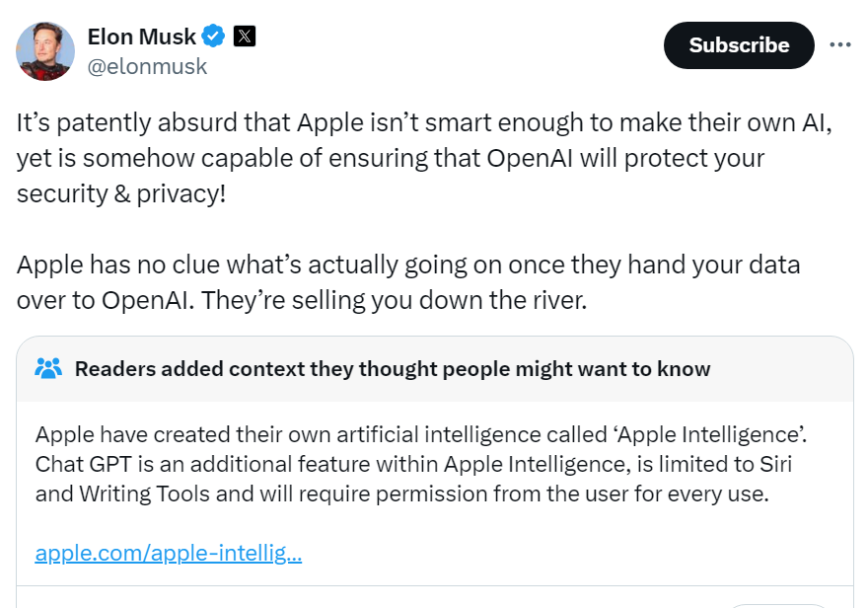The height and width of the screenshot is (608, 868).
Task: Click "They're selling you down the river" sentence
Action: point(395,300)
